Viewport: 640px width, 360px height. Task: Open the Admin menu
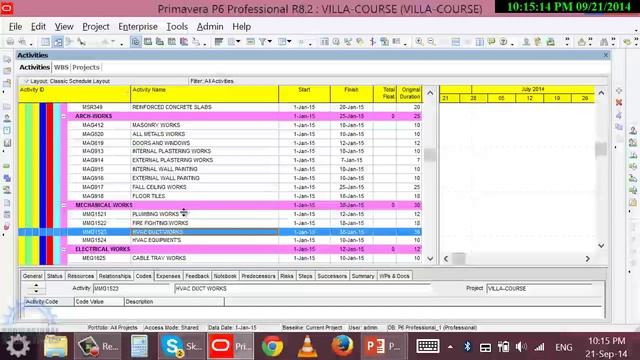point(210,27)
